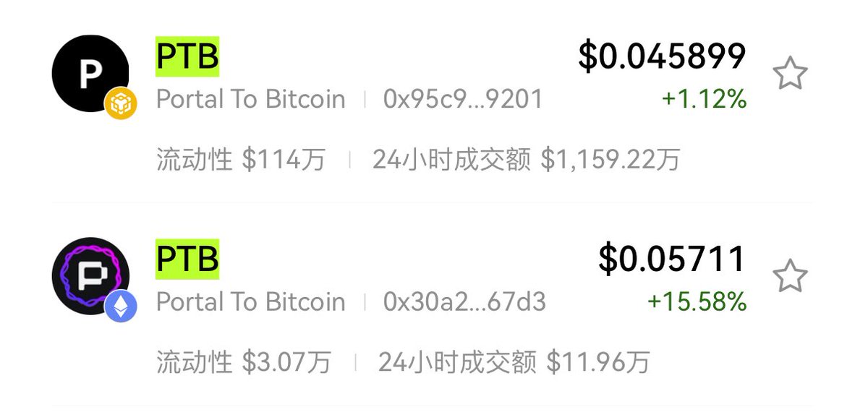This screenshot has height=412, width=868.
Task: Tap the +15.58% change value
Action: coord(697,302)
